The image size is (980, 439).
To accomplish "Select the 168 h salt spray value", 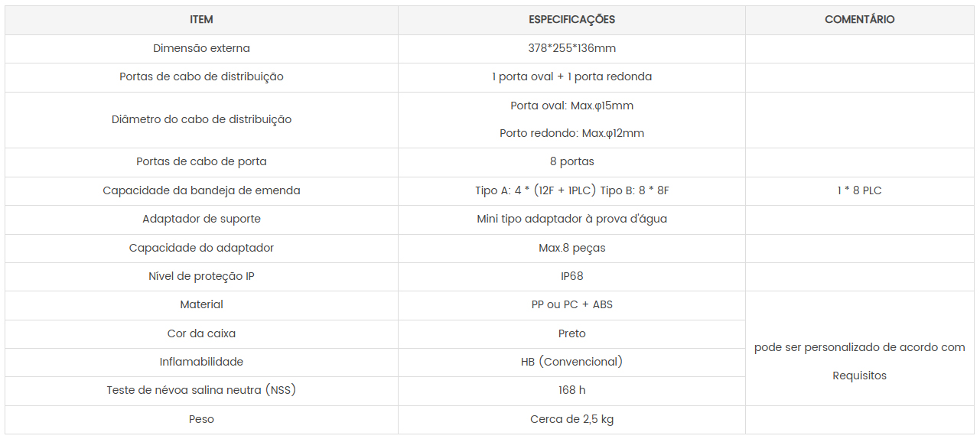I will (571, 390).
